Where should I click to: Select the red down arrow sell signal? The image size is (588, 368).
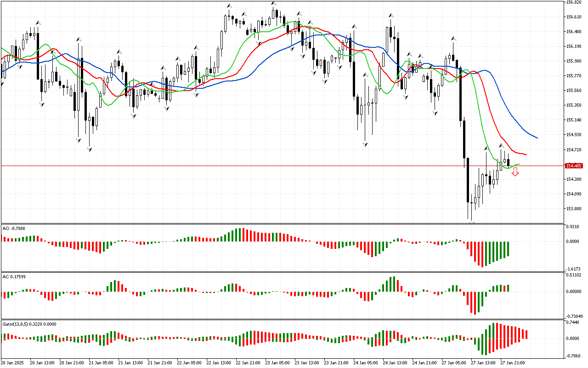tap(515, 172)
